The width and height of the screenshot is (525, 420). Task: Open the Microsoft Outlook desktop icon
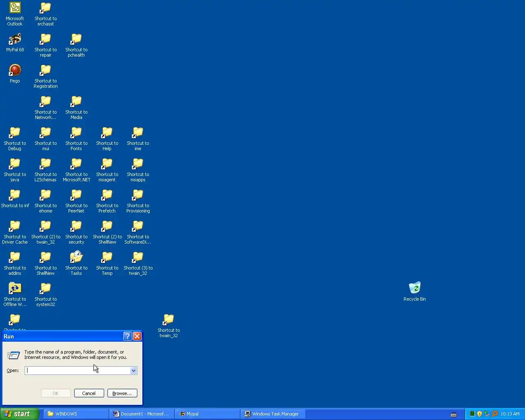pos(15,14)
